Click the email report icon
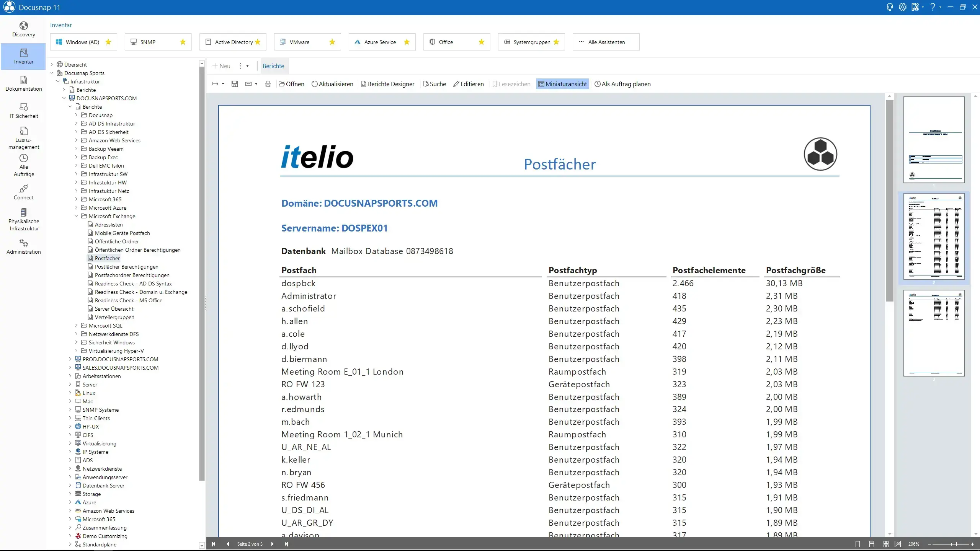The height and width of the screenshot is (551, 980). 248,84
